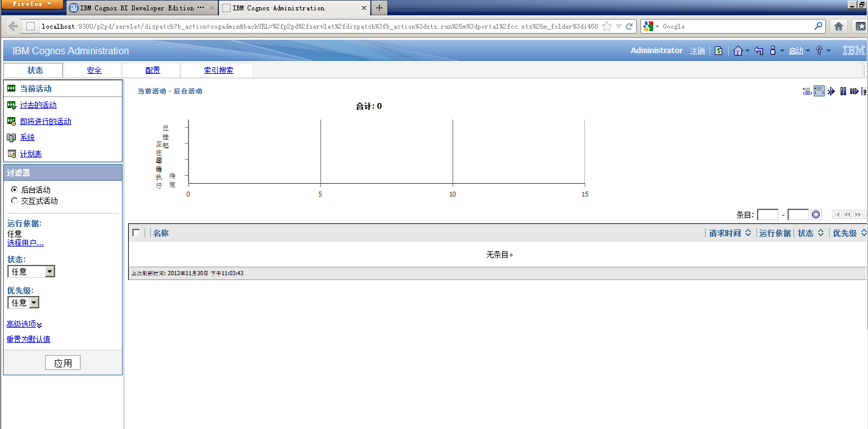868x429 pixels.
Task: Select the 状态 status tab
Action: (x=35, y=70)
